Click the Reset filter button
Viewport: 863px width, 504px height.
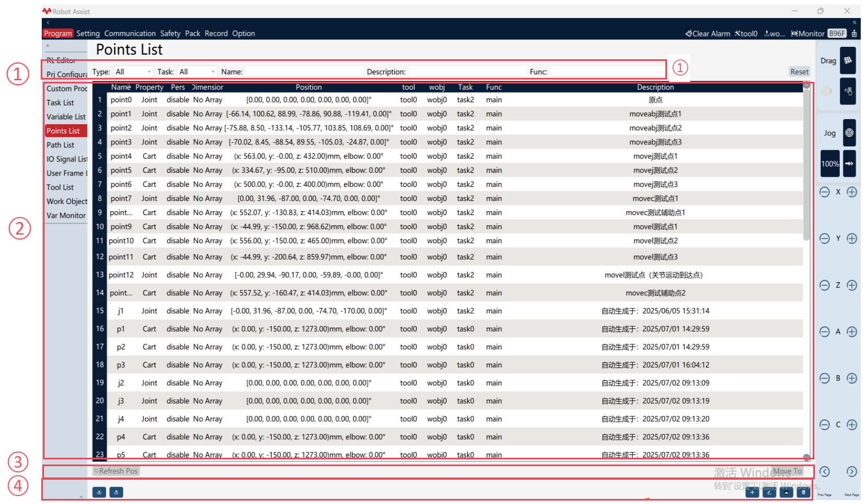[x=799, y=72]
